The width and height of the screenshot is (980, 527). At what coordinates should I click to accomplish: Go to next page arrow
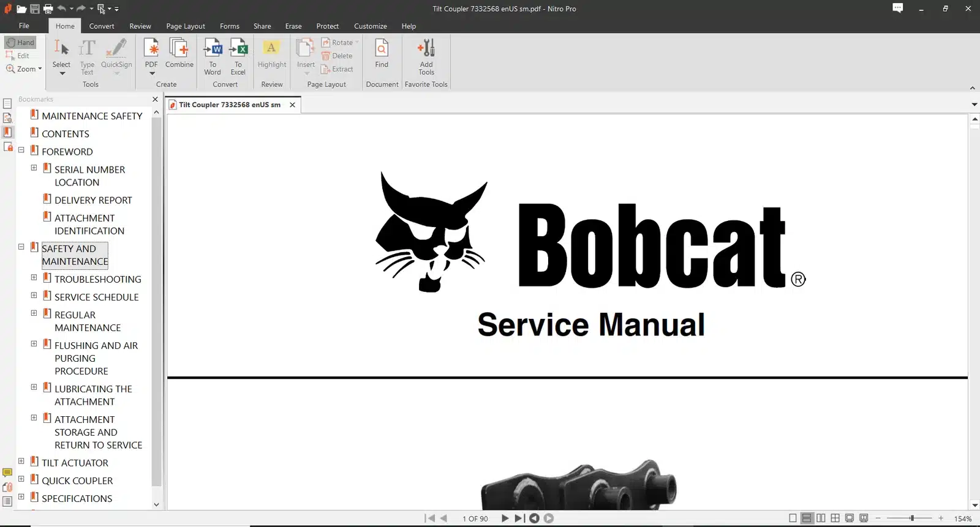coord(505,518)
